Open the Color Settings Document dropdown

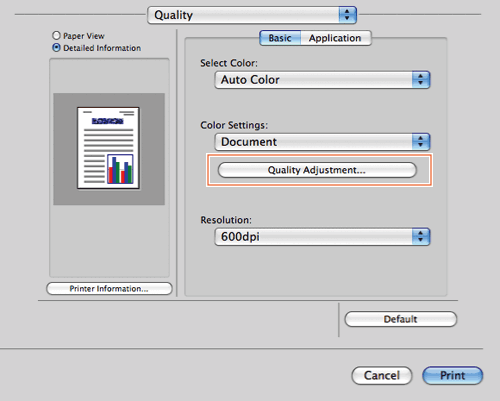tap(322, 142)
